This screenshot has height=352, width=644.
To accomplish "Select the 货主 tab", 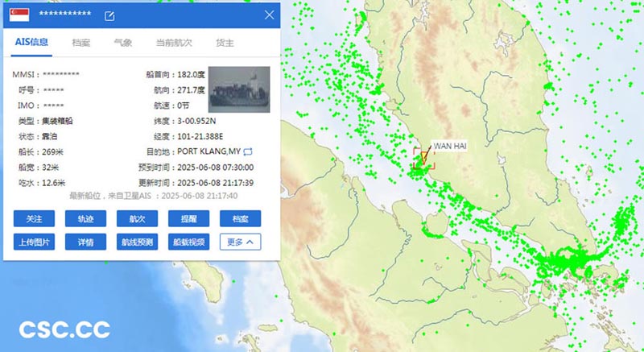I will click(x=225, y=43).
